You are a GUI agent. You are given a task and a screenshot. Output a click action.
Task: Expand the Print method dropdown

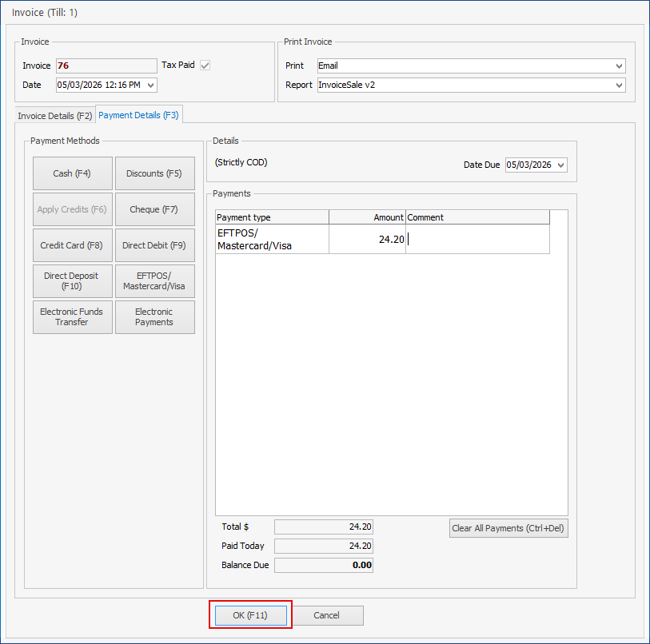(619, 66)
